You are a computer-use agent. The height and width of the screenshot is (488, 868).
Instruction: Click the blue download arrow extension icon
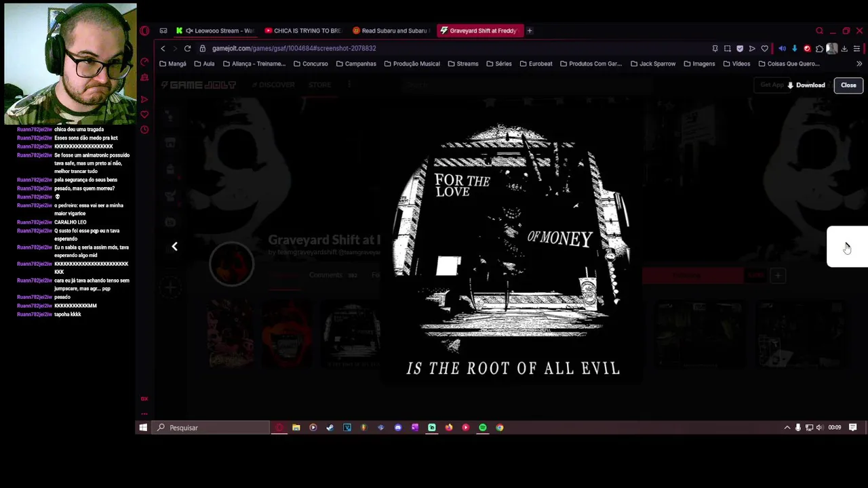pos(794,48)
